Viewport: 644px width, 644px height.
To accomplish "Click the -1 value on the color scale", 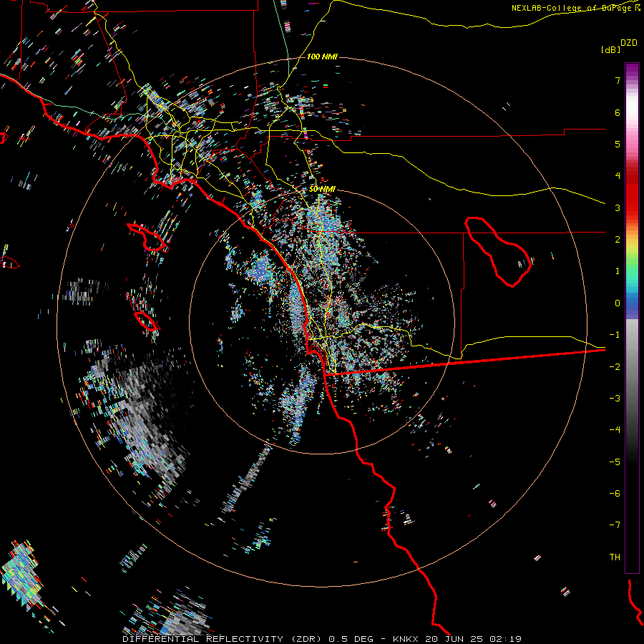I will point(615,335).
